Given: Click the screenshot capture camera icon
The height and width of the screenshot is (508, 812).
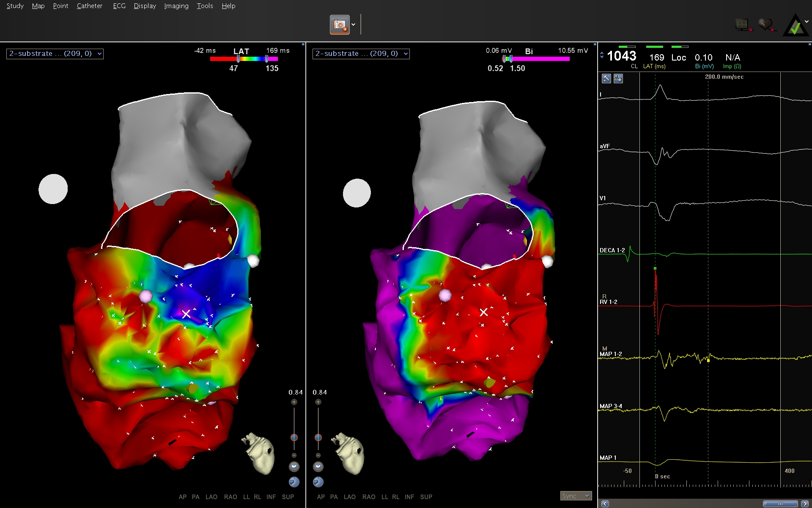Looking at the screenshot, I should point(339,25).
